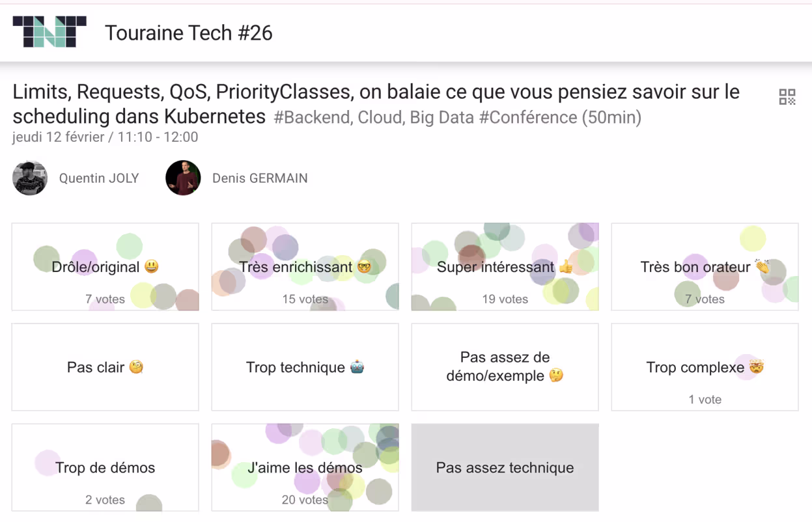
Task: Open the QR code for this session
Action: pos(787,96)
